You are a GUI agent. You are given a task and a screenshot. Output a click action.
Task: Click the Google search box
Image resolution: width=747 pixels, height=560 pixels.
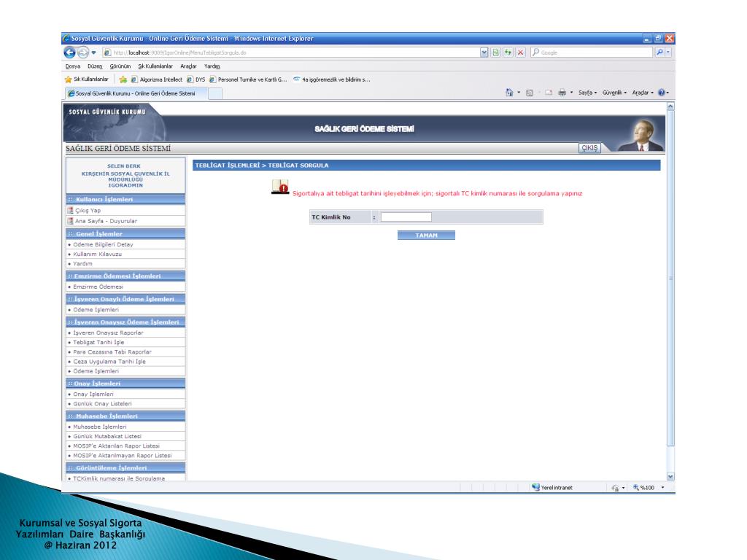[x=592, y=52]
